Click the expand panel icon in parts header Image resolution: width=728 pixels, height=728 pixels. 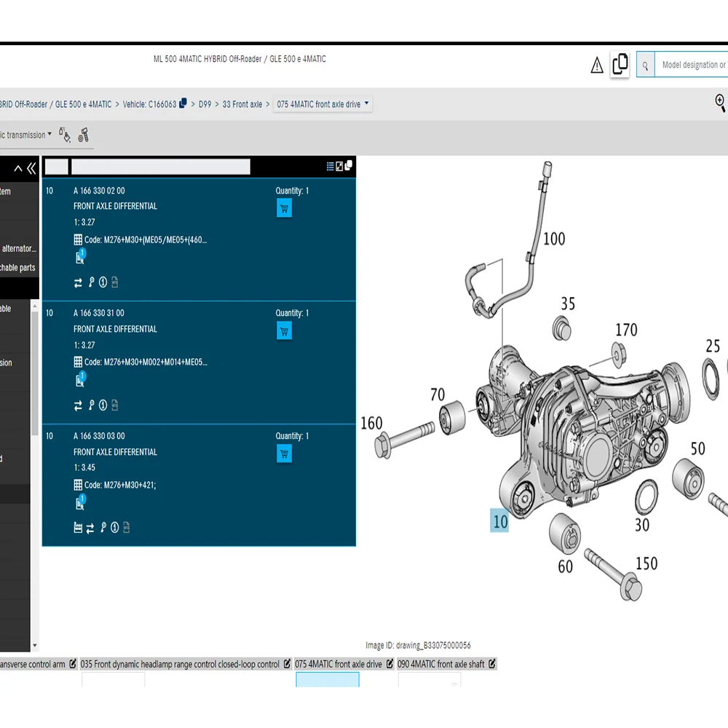(x=339, y=166)
